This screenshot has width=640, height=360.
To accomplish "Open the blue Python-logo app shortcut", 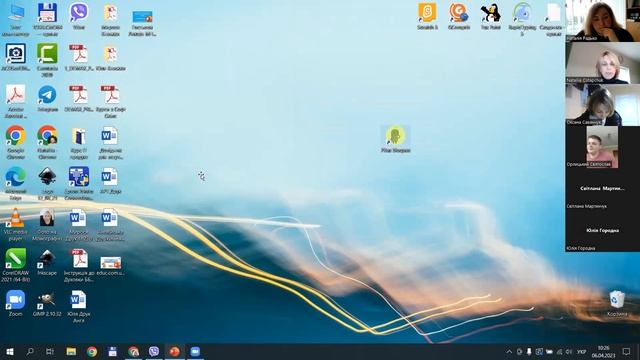I will (x=79, y=183).
